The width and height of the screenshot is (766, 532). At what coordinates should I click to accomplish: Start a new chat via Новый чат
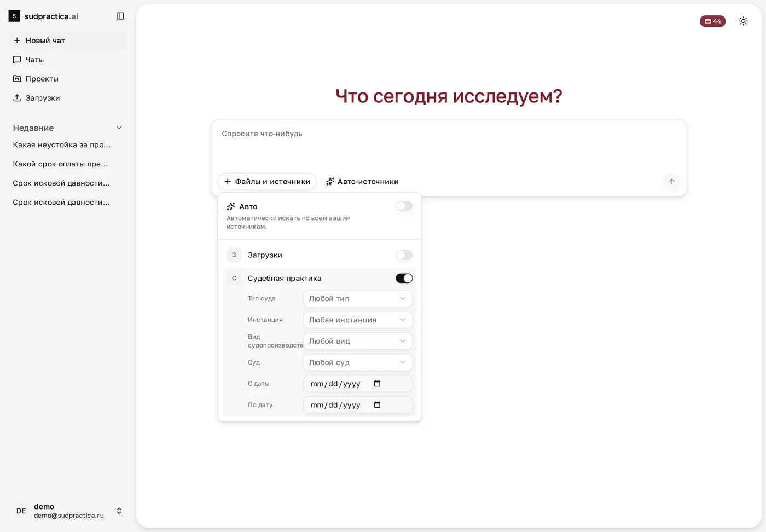pyautogui.click(x=68, y=41)
